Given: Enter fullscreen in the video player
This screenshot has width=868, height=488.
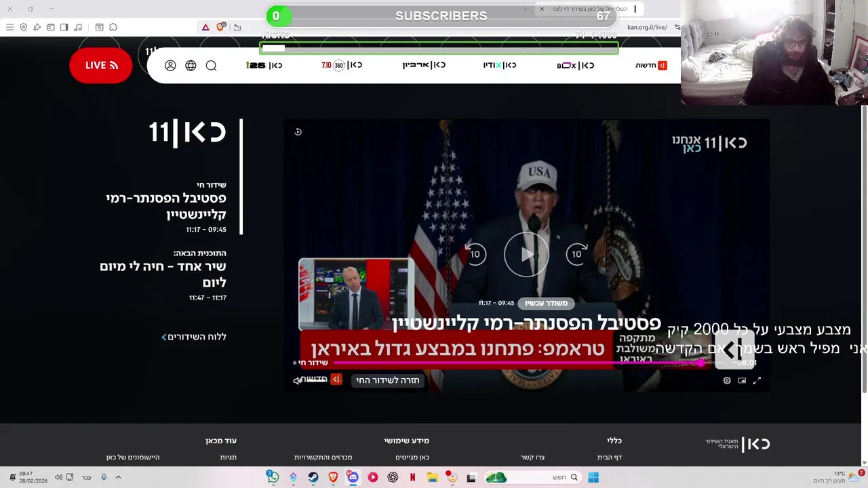Looking at the screenshot, I should click(x=757, y=381).
